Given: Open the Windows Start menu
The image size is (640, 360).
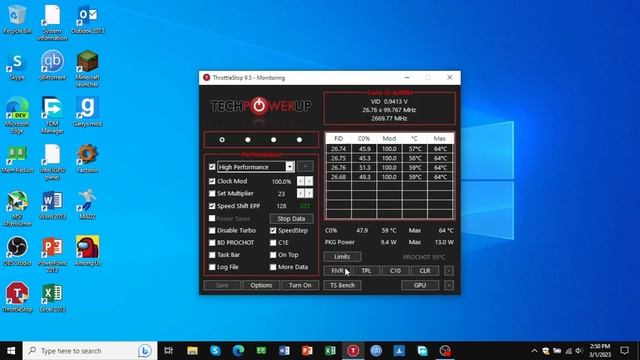Looking at the screenshot, I should coord(11,351).
